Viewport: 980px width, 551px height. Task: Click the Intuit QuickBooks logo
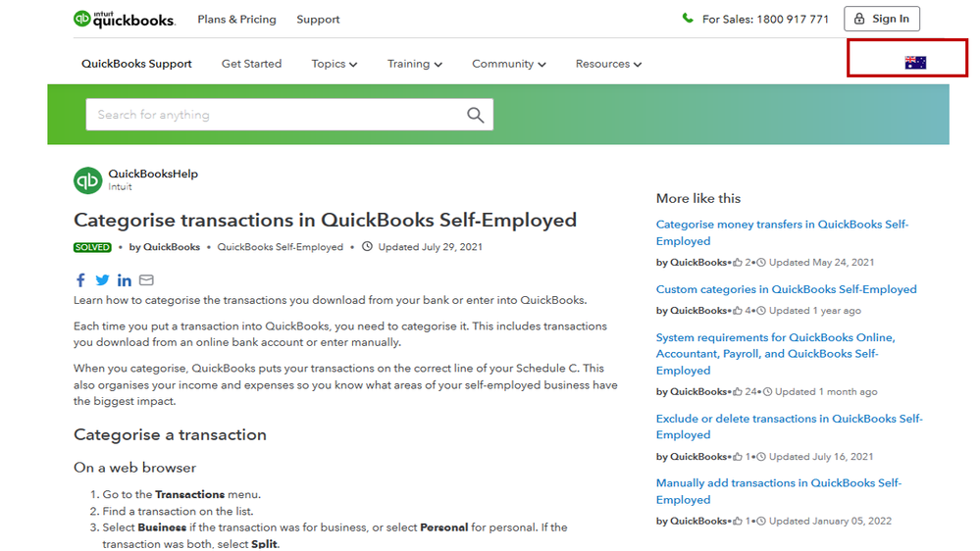pyautogui.click(x=125, y=19)
